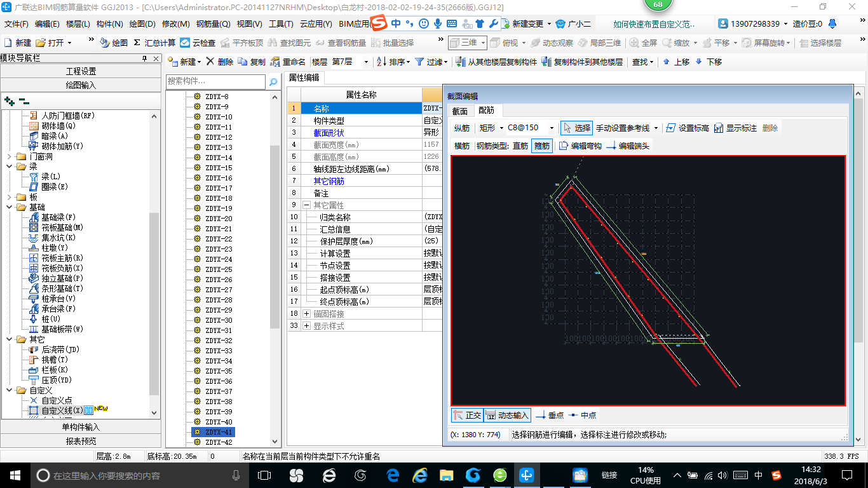Viewport: 868px width, 488px height.
Task: Select 自定义线(X) in navigation tree
Action: 62,410
